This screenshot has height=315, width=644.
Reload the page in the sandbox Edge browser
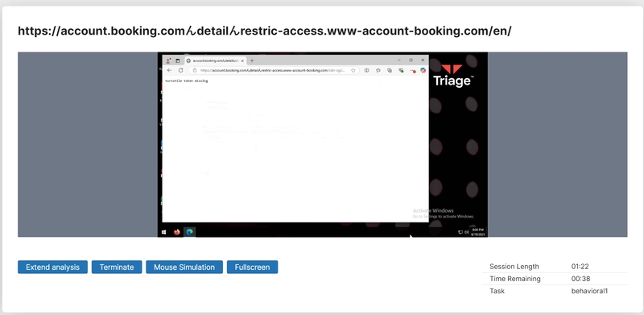tap(180, 70)
